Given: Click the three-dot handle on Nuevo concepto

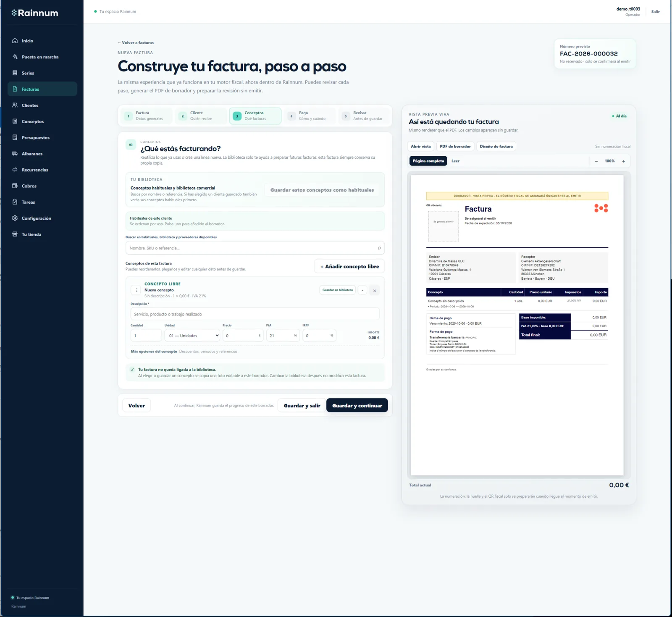Looking at the screenshot, I should tap(136, 290).
